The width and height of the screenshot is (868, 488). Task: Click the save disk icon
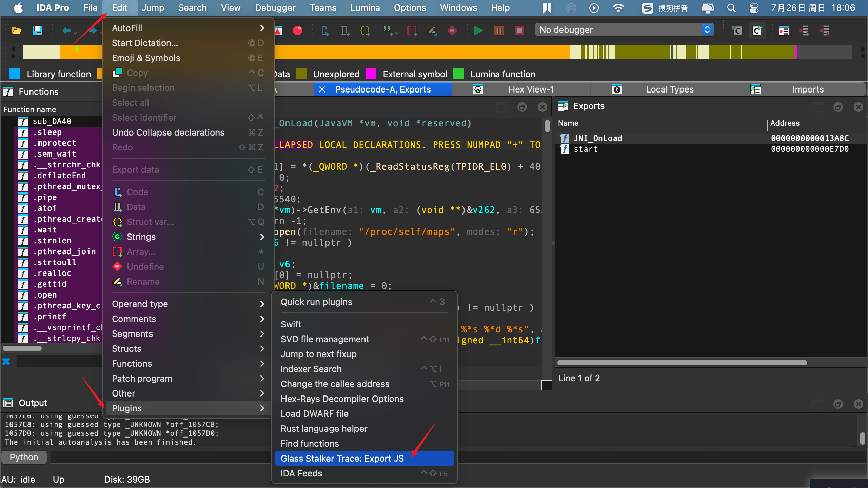37,30
